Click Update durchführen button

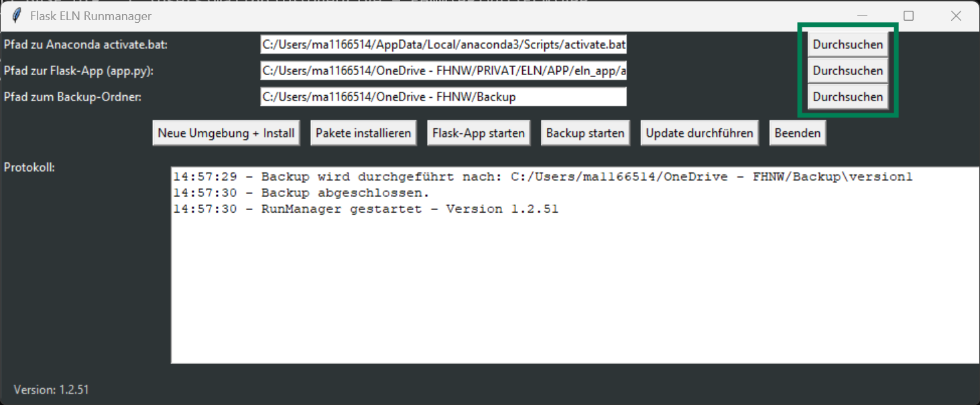[699, 133]
